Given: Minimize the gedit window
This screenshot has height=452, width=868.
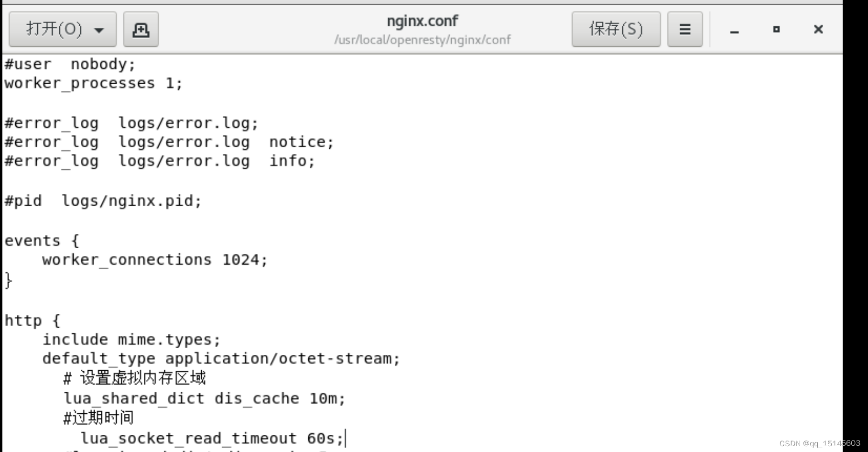Looking at the screenshot, I should 733,29.
